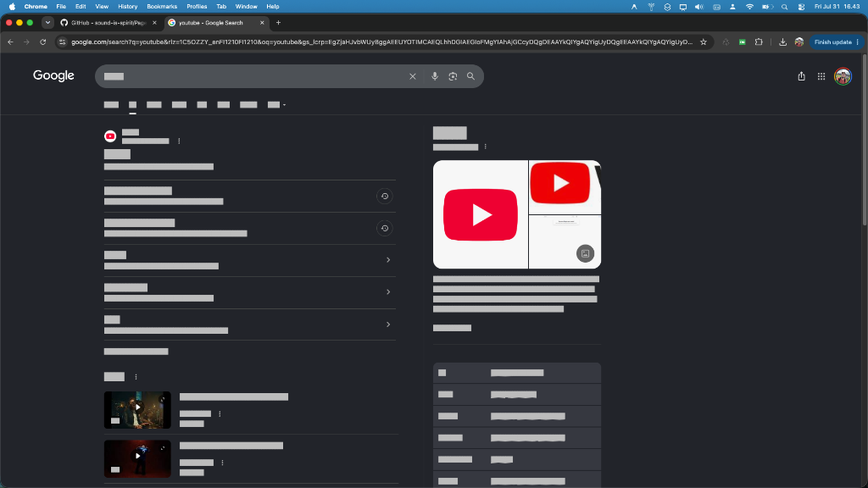Open the three-dot menu under the knowledge panel title

coord(486,147)
